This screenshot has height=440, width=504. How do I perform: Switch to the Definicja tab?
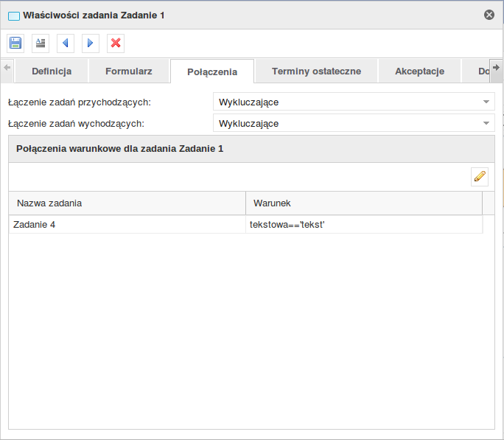tap(52, 71)
